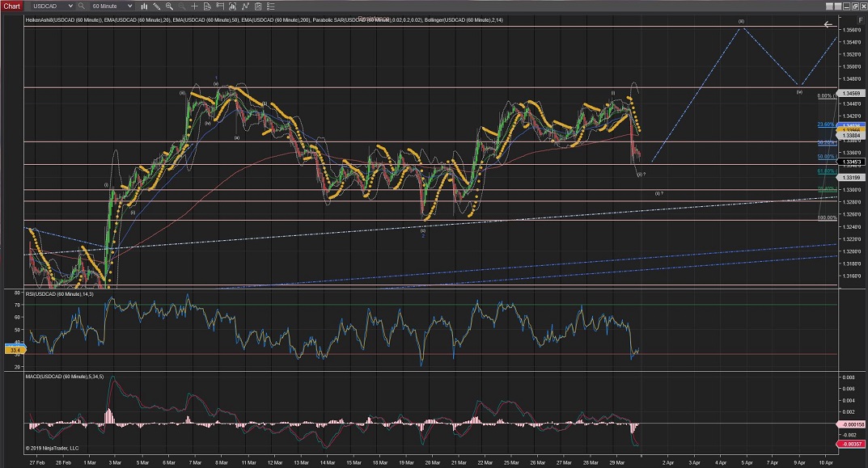
Task: Select the HeikenAshi indicator label text
Action: [64, 20]
